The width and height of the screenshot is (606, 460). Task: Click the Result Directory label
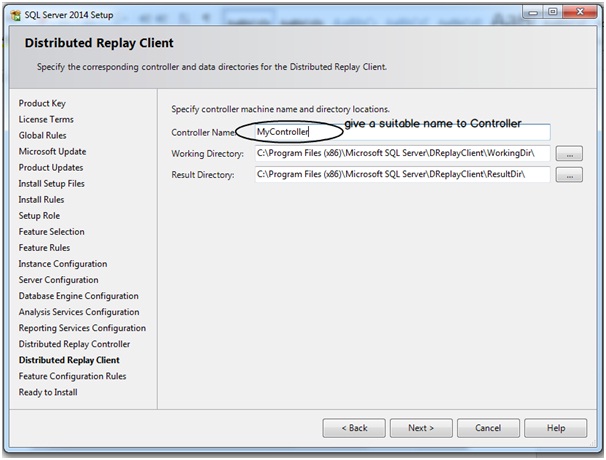[x=203, y=175]
